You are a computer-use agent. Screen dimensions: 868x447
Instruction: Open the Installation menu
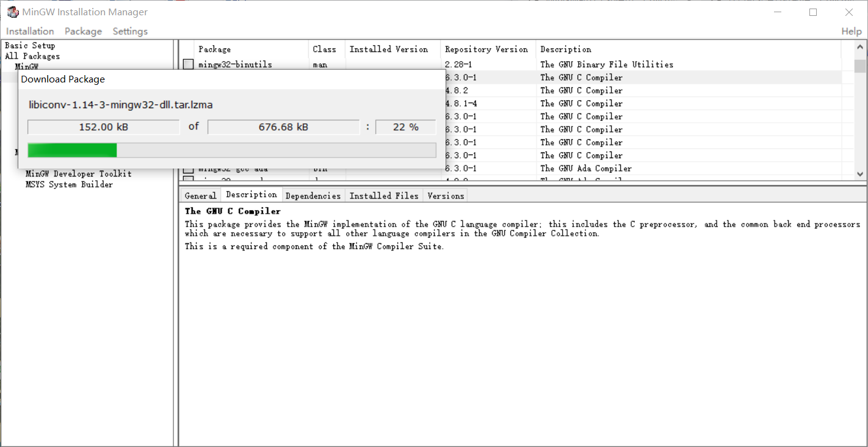pyautogui.click(x=30, y=31)
